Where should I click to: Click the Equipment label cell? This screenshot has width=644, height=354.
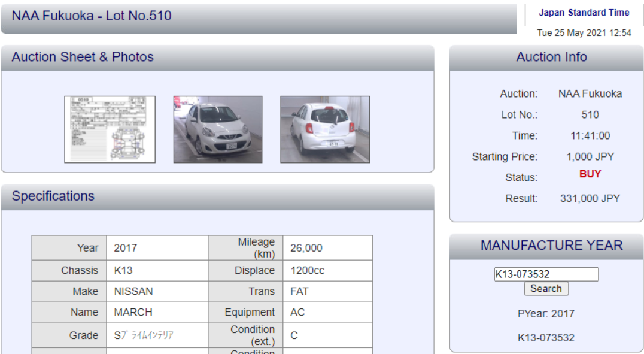click(245, 313)
